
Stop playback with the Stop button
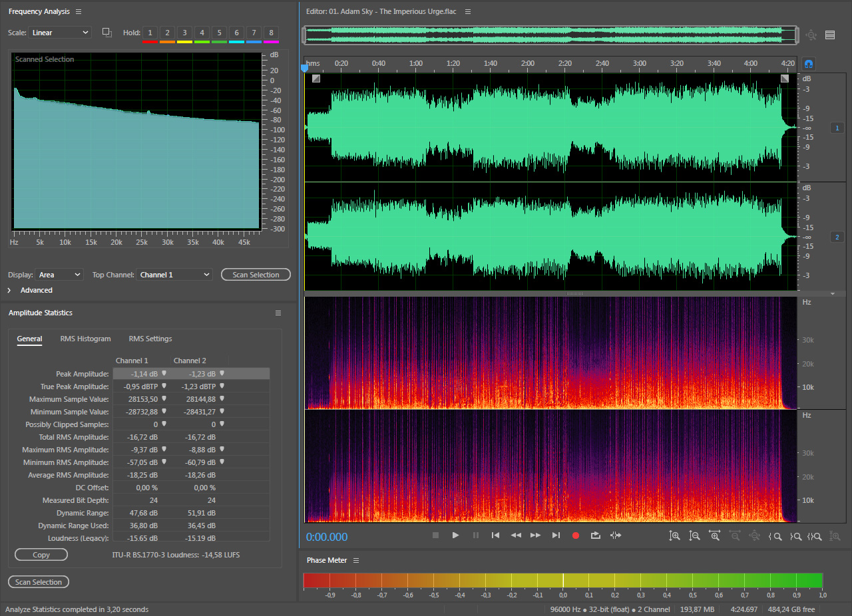coord(435,535)
